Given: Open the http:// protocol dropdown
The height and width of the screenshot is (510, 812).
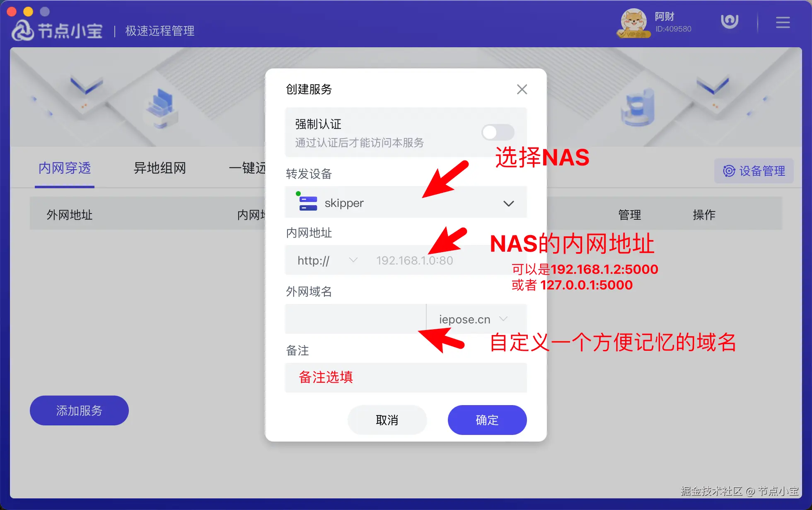Looking at the screenshot, I should tap(327, 260).
